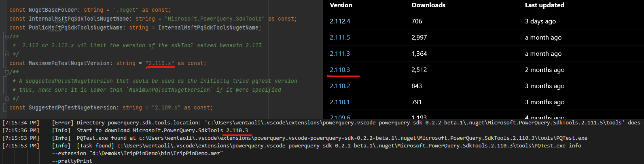Click the "Start to download" log line
The image size is (644, 164).
click(125, 130)
